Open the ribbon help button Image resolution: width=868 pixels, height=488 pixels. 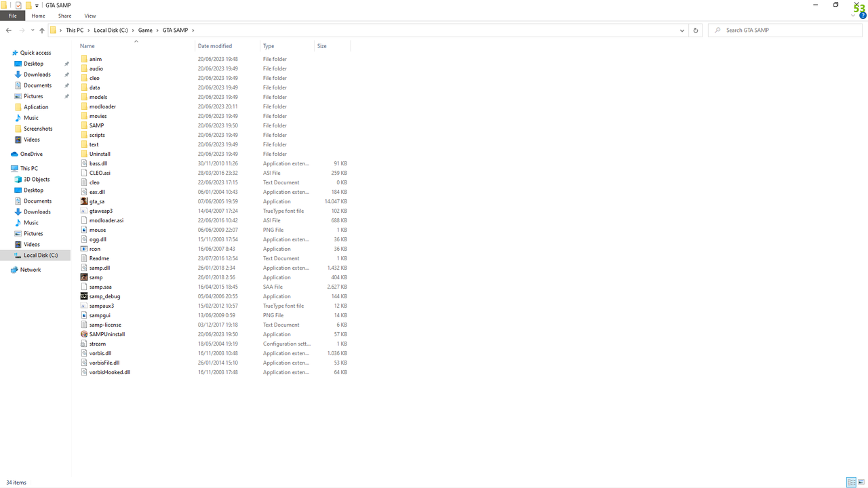pyautogui.click(x=862, y=16)
